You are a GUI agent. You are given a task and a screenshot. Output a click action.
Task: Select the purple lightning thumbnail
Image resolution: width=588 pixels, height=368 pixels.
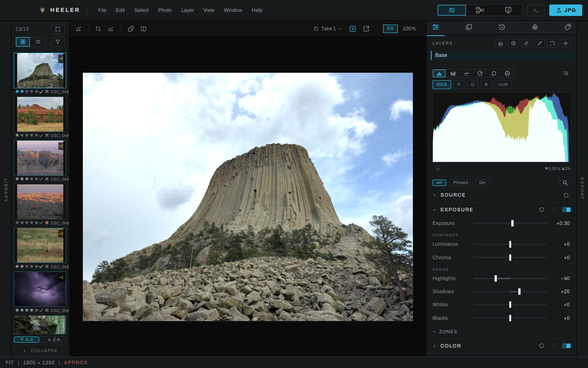tap(40, 289)
